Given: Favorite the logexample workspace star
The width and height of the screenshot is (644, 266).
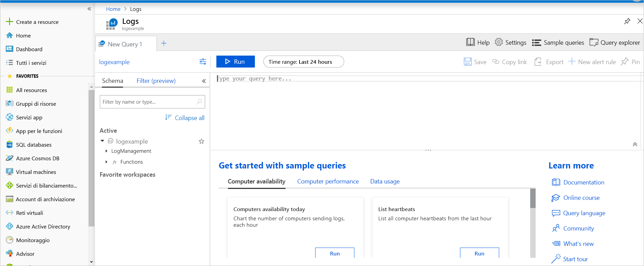Looking at the screenshot, I should tap(201, 141).
